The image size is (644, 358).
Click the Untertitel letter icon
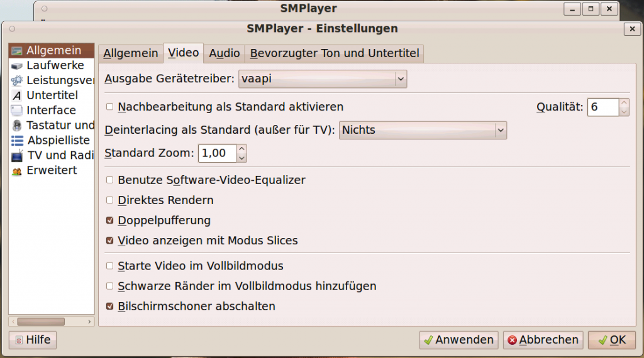pyautogui.click(x=17, y=95)
